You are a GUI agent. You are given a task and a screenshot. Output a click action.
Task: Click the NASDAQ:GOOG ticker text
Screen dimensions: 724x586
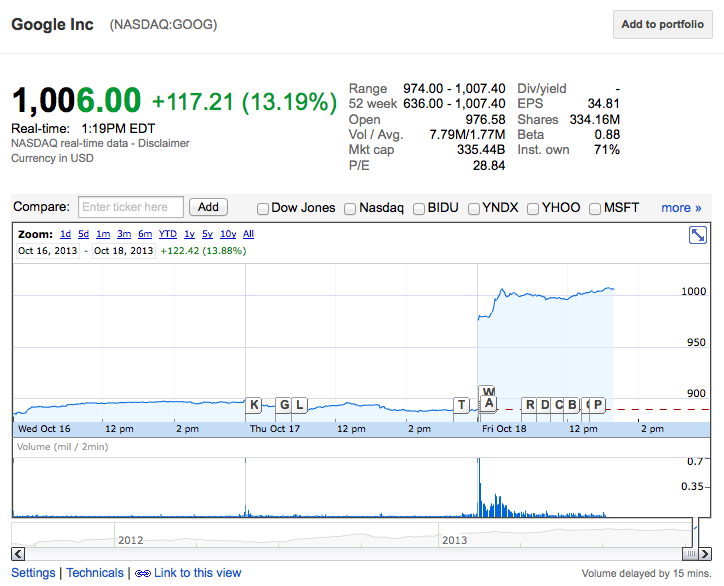(x=163, y=24)
